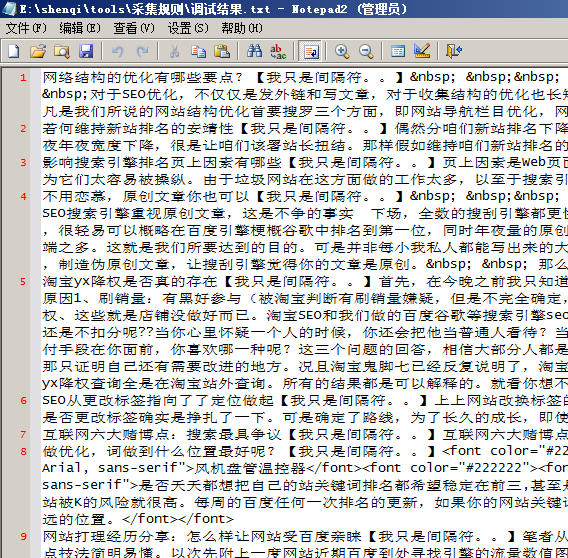Click text '做优化,词做到什么位置最好呢?'
Viewport: 568px width, 558px height.
point(158,451)
